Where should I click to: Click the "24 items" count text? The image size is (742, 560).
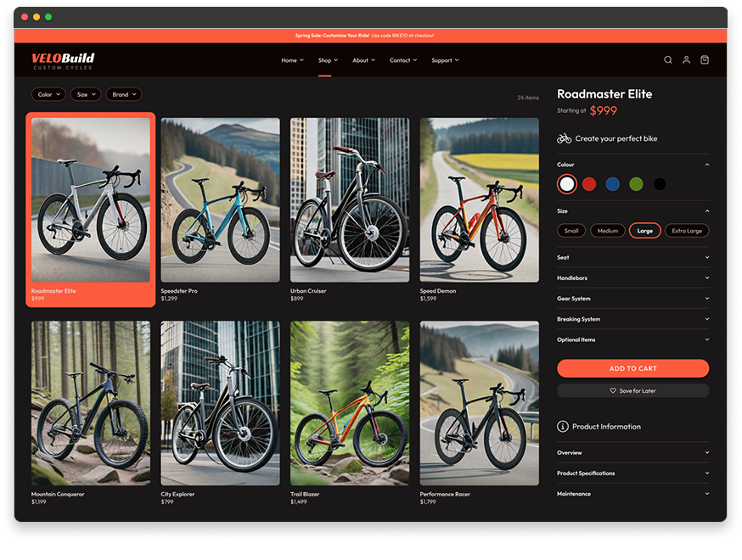tap(528, 98)
